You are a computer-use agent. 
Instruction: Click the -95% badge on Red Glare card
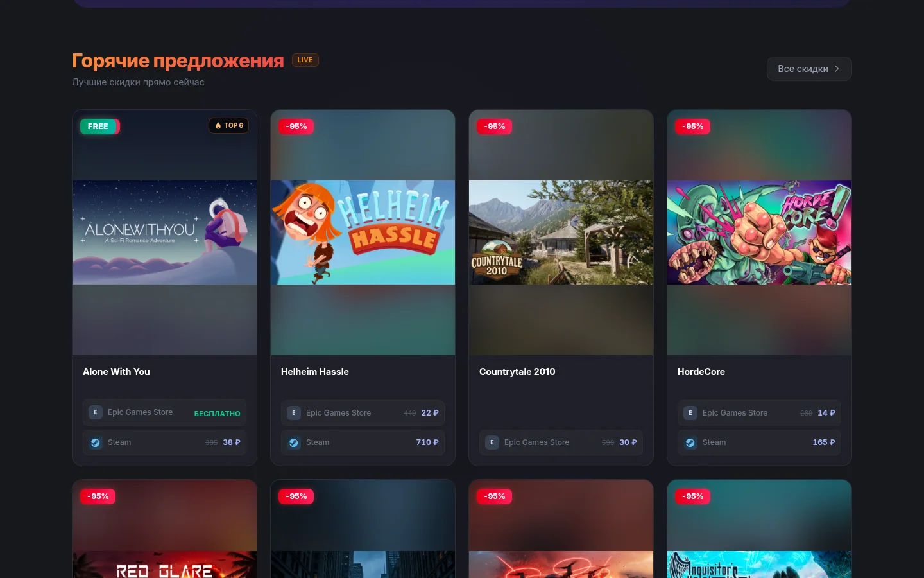(x=98, y=496)
